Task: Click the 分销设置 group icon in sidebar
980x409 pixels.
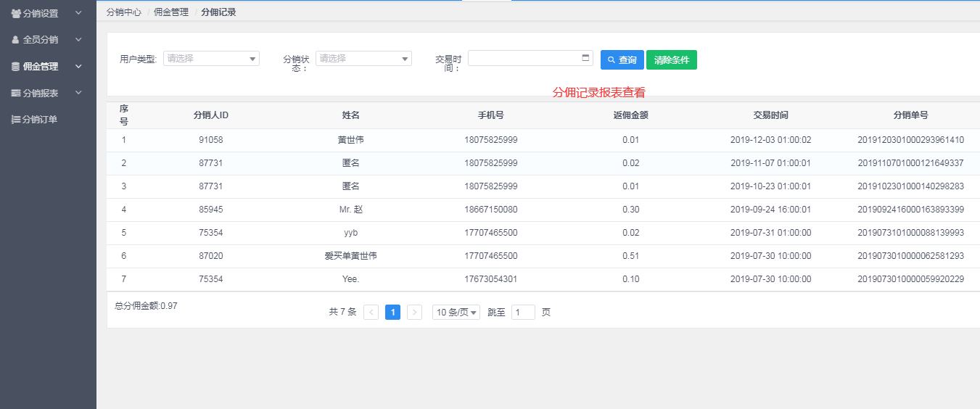Action: click(16, 13)
